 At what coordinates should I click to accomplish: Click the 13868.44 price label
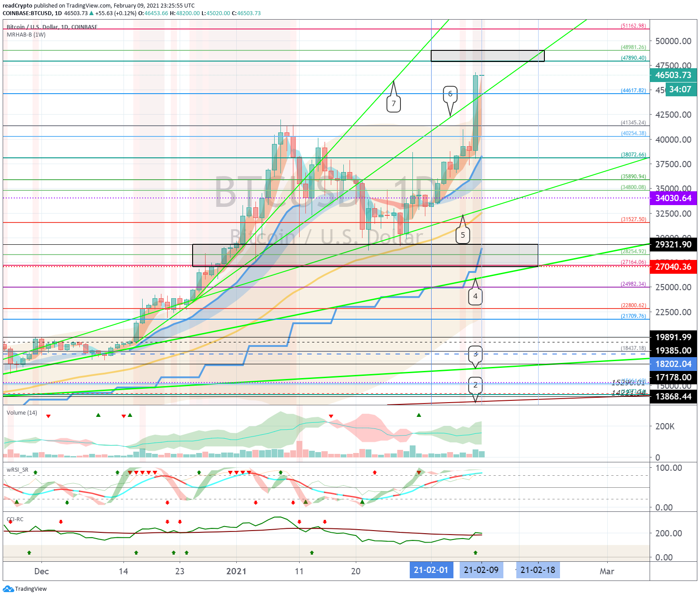(673, 396)
